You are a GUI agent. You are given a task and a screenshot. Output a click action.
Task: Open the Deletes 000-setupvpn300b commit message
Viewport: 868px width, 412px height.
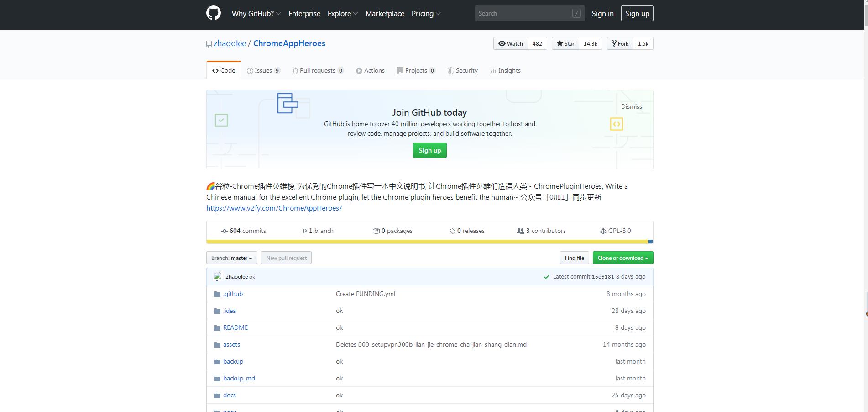[x=431, y=345]
